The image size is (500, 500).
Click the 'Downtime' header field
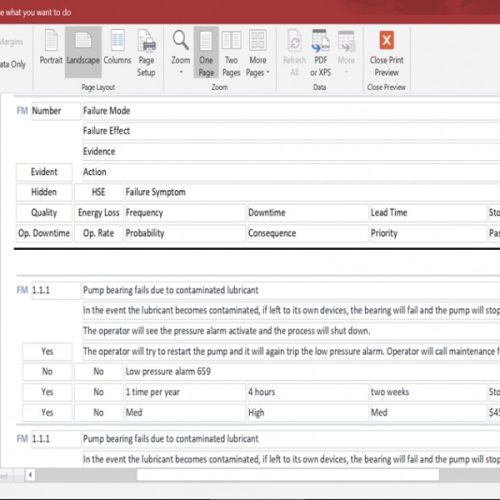[307, 213]
